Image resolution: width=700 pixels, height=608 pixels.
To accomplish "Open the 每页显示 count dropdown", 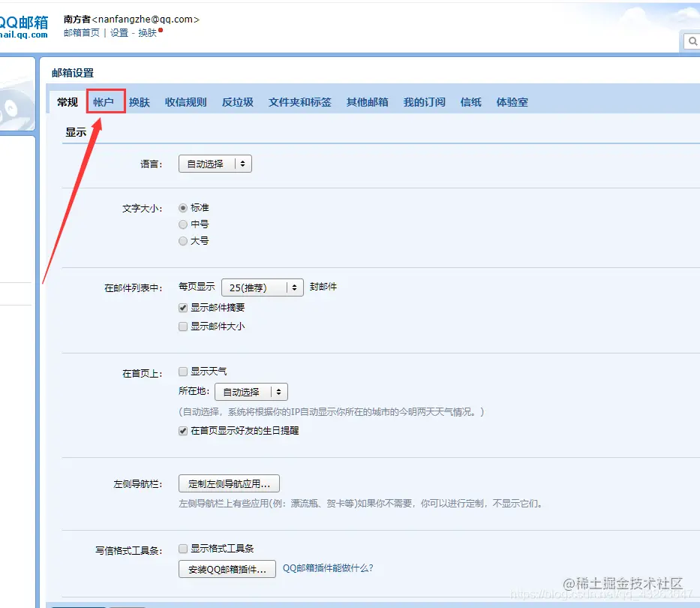I will (x=262, y=287).
